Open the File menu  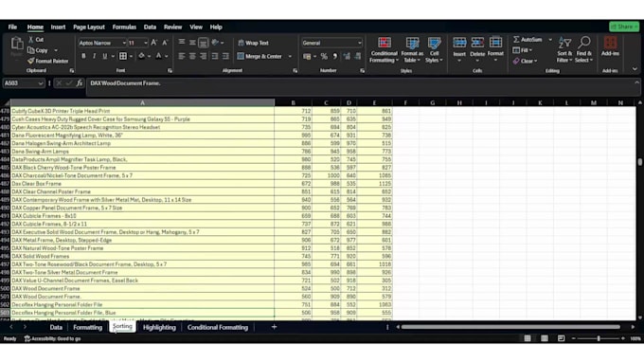tap(12, 27)
